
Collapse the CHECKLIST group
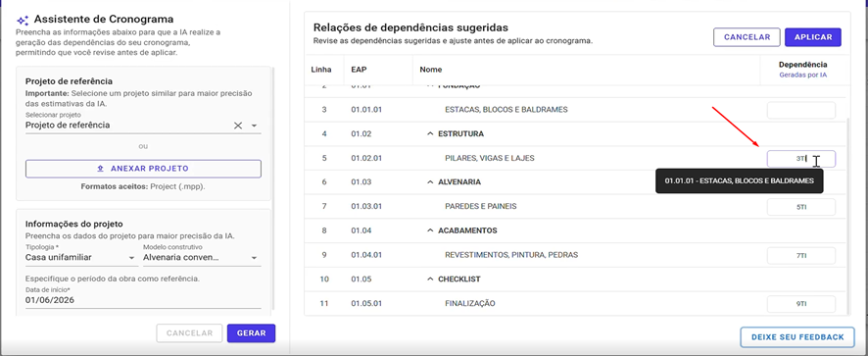pos(429,279)
